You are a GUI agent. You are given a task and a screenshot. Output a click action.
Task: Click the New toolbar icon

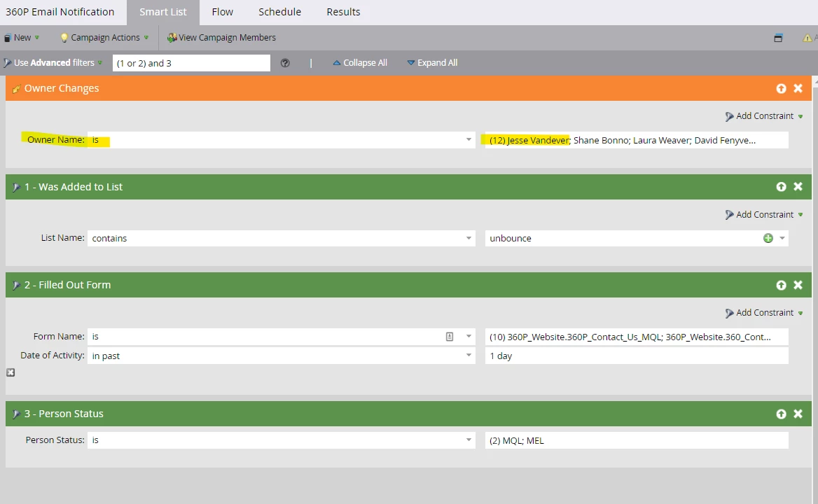(7, 38)
